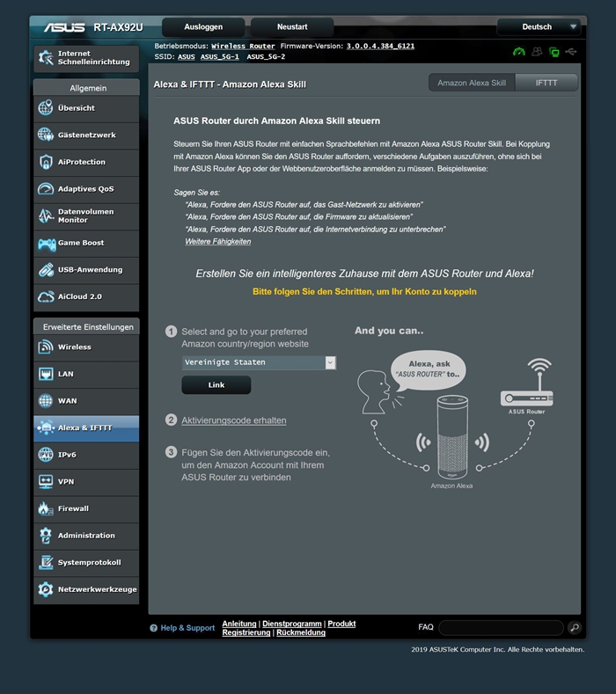Screen dimensions: 616x694
Task: Open the Produkt footer link
Action: tap(341, 624)
